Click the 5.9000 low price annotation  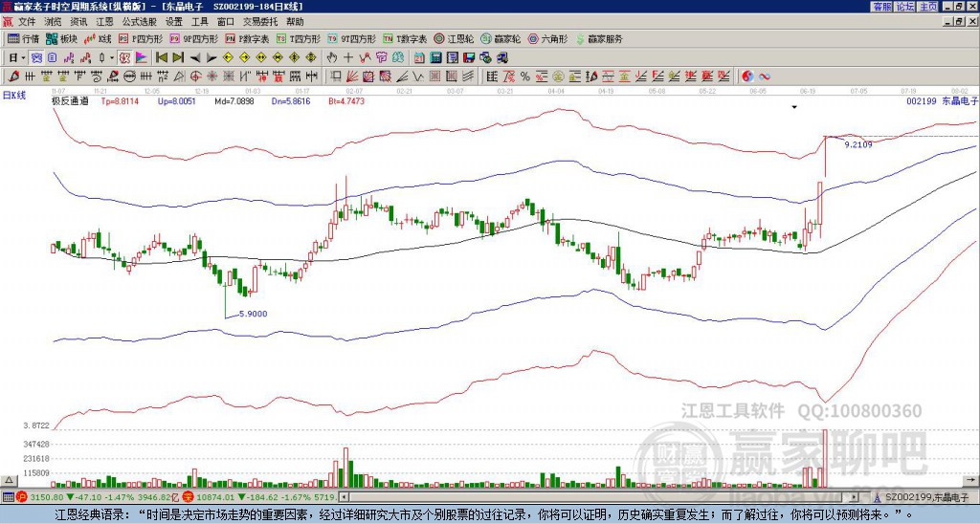coord(253,314)
